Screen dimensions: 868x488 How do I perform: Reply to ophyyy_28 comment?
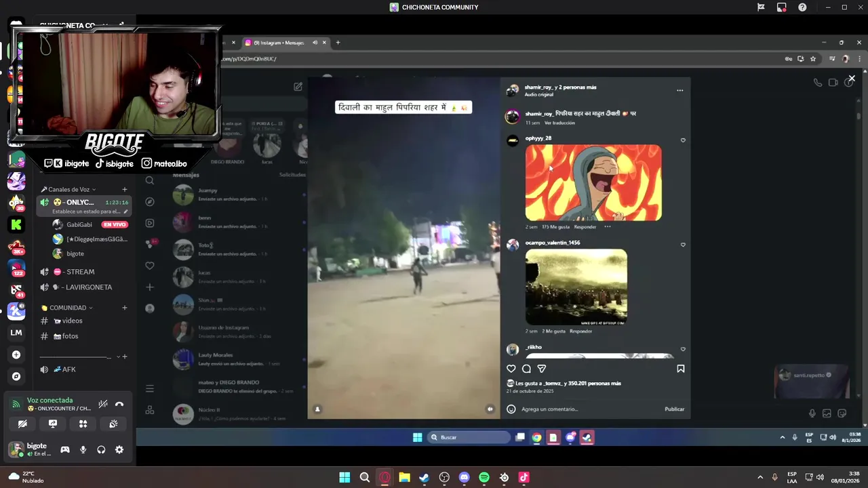pyautogui.click(x=585, y=227)
